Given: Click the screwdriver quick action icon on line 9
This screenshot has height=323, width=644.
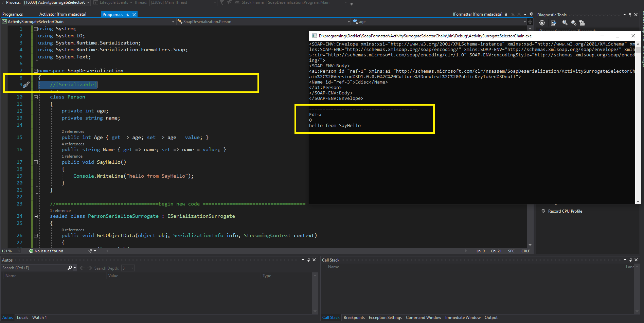Looking at the screenshot, I should (26, 85).
